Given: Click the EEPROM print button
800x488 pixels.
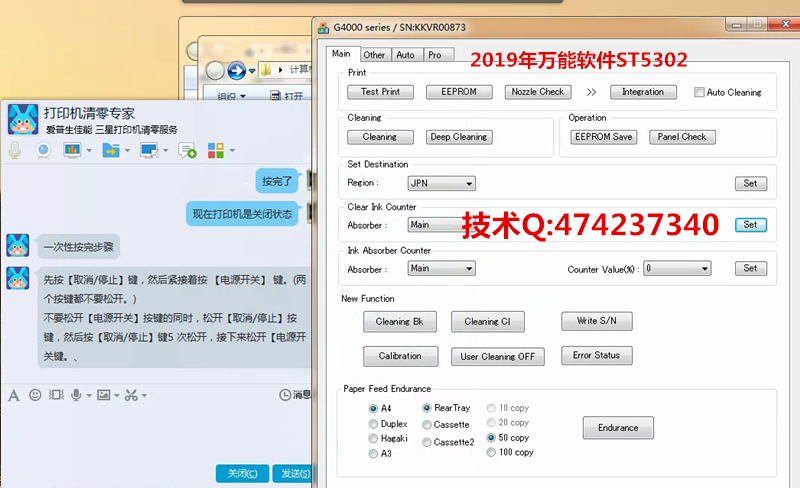Looking at the screenshot, I should [x=459, y=92].
